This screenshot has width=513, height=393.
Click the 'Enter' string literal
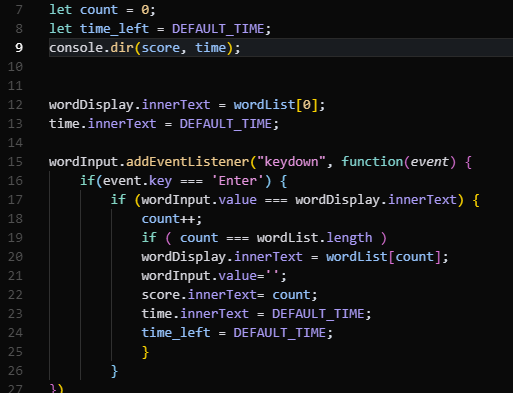pyautogui.click(x=237, y=181)
